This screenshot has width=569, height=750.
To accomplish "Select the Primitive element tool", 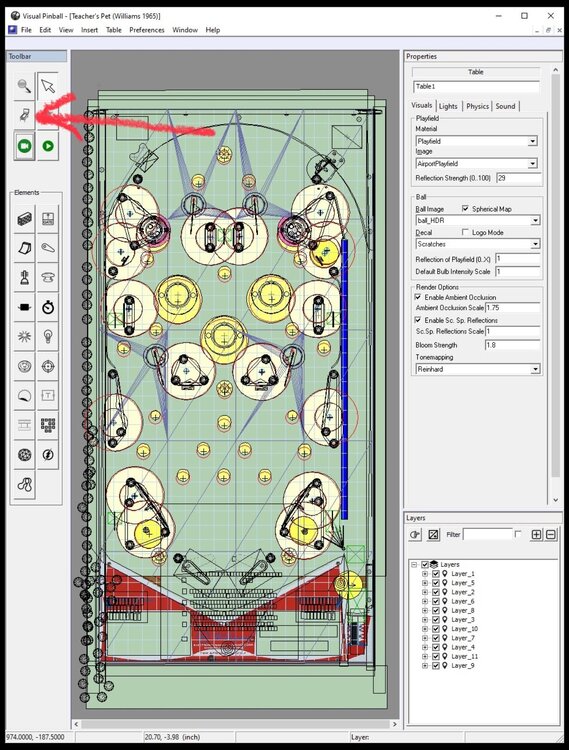I will click(24, 454).
